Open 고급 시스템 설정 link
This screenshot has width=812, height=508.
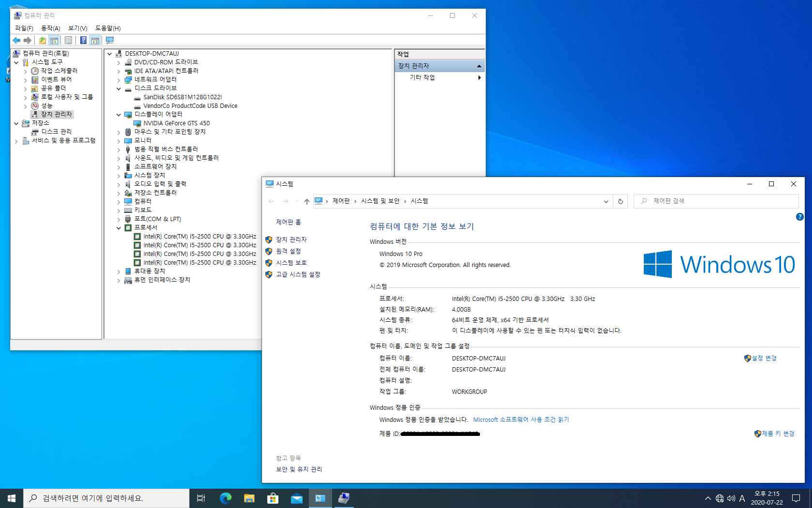tap(298, 274)
